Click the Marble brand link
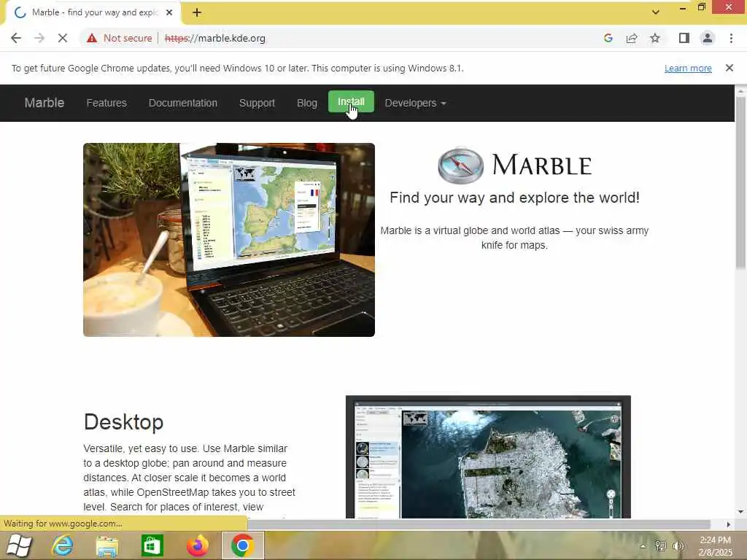This screenshot has height=560, width=747. click(x=44, y=103)
